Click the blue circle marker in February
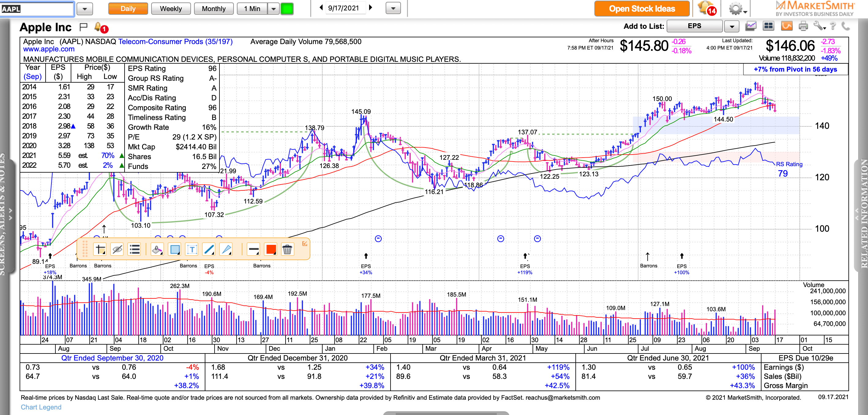This screenshot has width=868, height=415. click(378, 239)
